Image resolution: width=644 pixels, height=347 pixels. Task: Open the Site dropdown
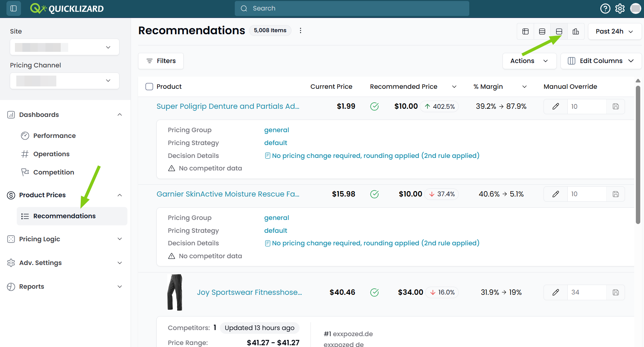tap(64, 47)
